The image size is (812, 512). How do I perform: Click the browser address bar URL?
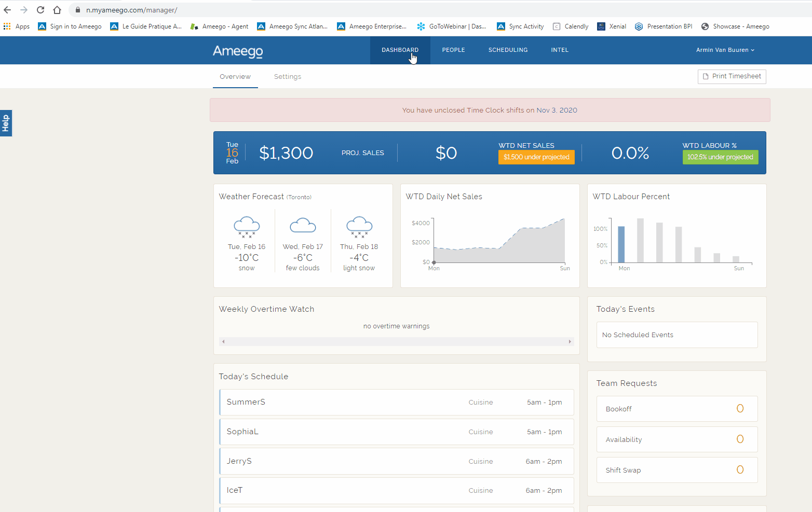[132, 10]
